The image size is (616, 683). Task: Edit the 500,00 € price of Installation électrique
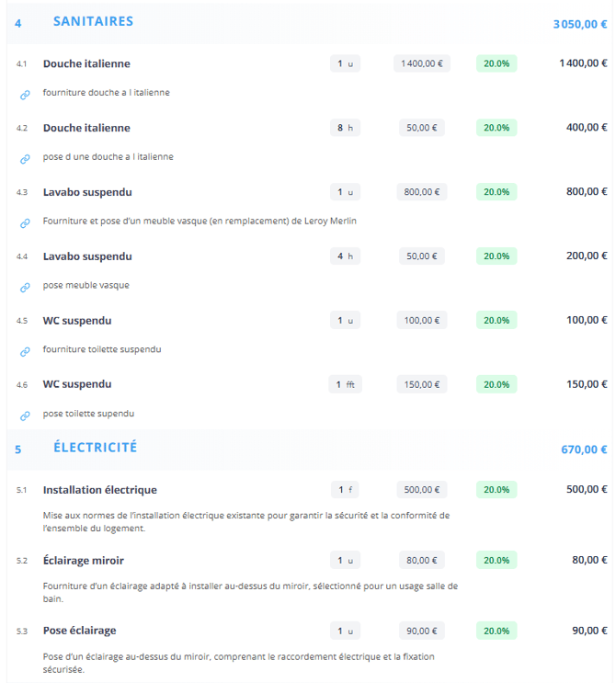pyautogui.click(x=422, y=490)
